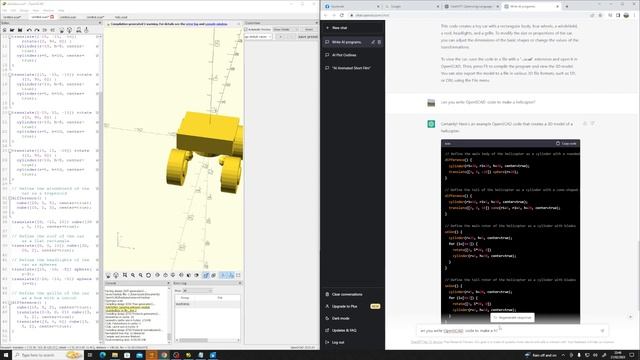Viewport: 640px width, 360px height.
Task: Toggle Show Edges in the viewport toolbar
Action: pos(238,276)
